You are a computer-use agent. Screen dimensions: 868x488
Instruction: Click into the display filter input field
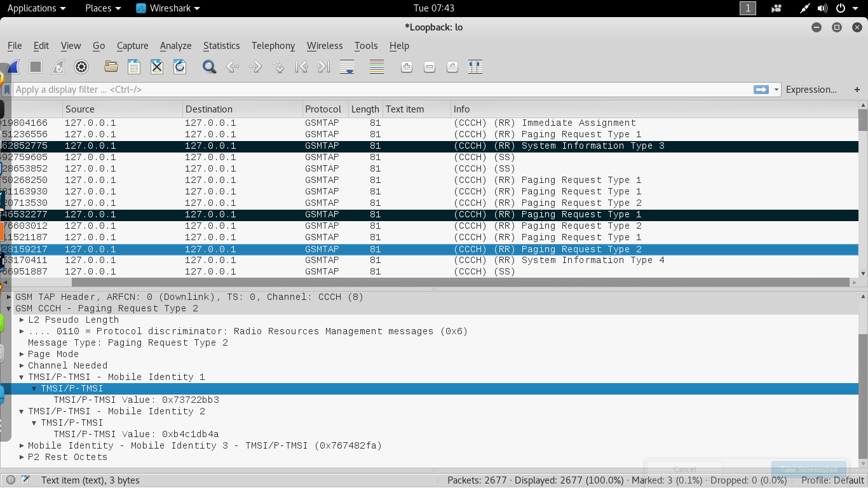(x=381, y=90)
